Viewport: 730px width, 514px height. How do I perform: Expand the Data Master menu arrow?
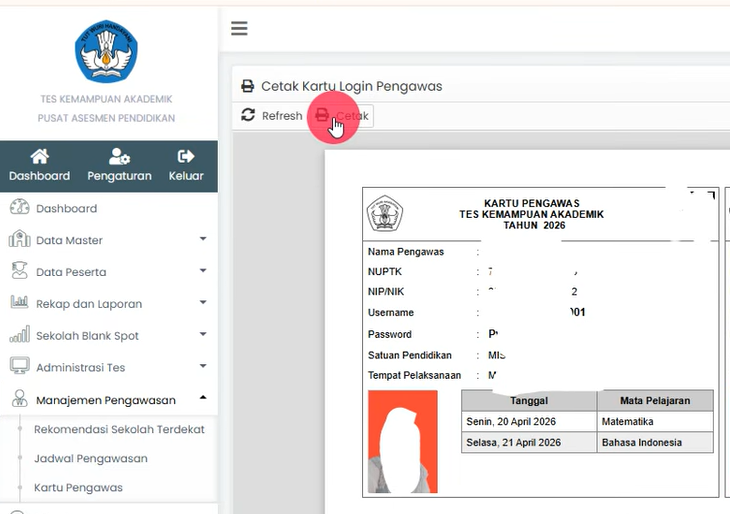(203, 239)
